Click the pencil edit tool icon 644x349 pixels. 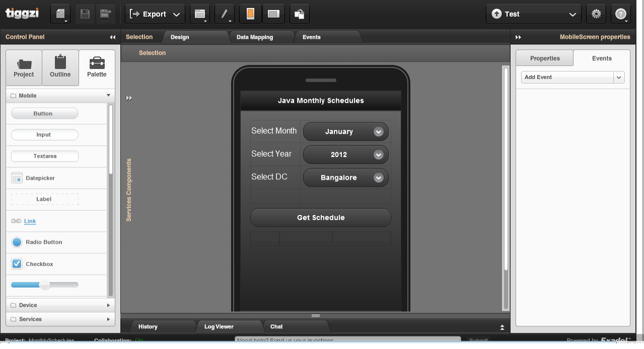(x=225, y=14)
